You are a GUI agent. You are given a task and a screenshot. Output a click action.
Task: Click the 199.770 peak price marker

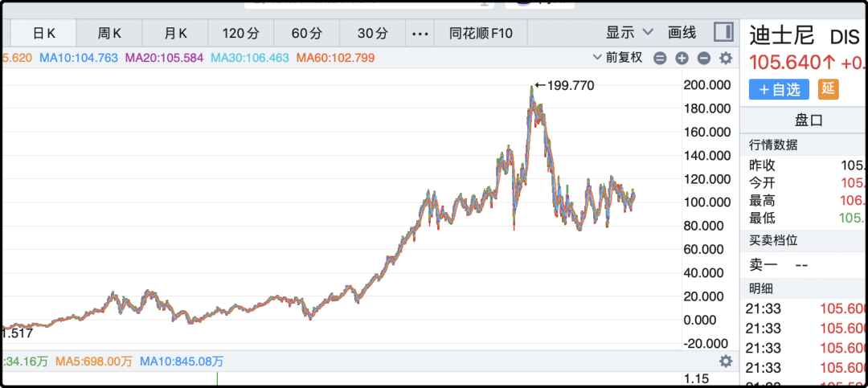(x=565, y=86)
